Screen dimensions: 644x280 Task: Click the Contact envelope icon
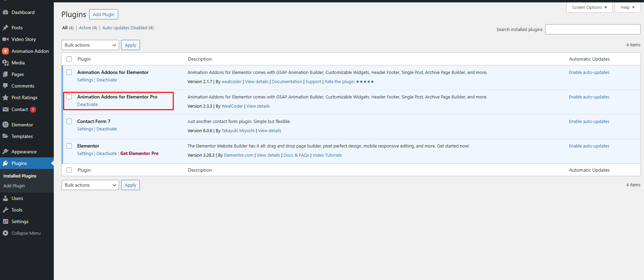(5, 109)
